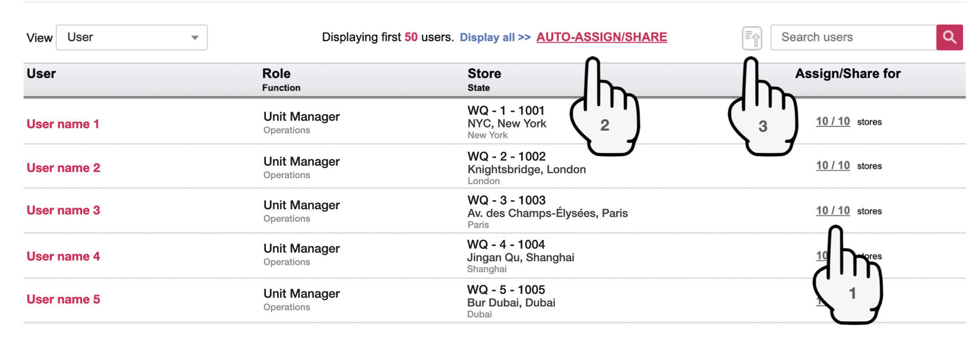Screen dimensions: 980x345
Task: Click on User name 4
Action: pos(63,256)
